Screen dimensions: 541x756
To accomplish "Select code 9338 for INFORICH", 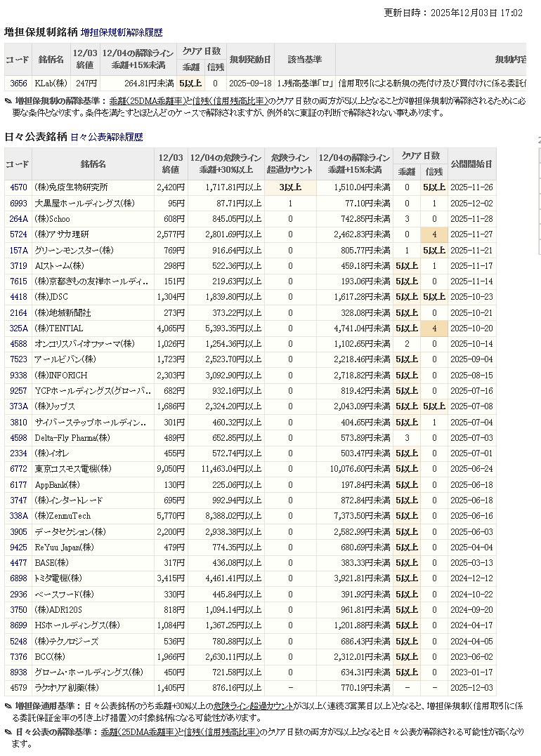I will [18, 376].
